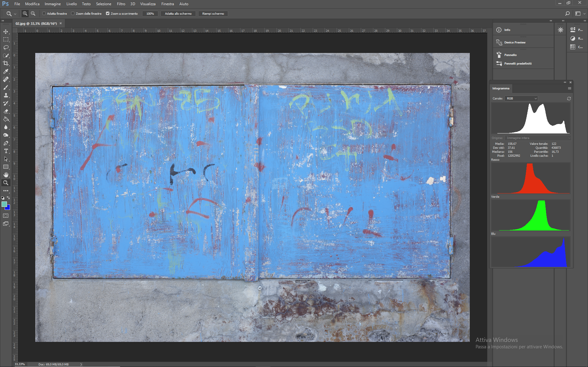Click the foreground color swatch

click(4, 204)
